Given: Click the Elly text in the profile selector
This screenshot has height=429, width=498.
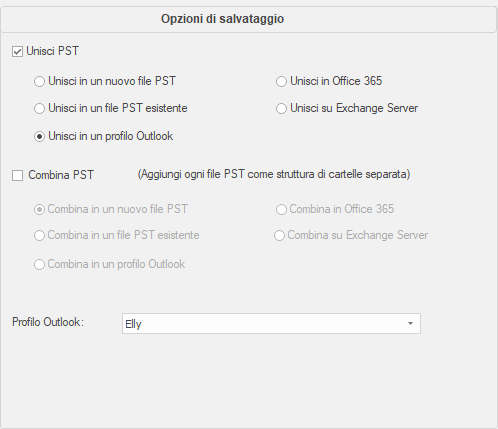Looking at the screenshot, I should click(133, 324).
